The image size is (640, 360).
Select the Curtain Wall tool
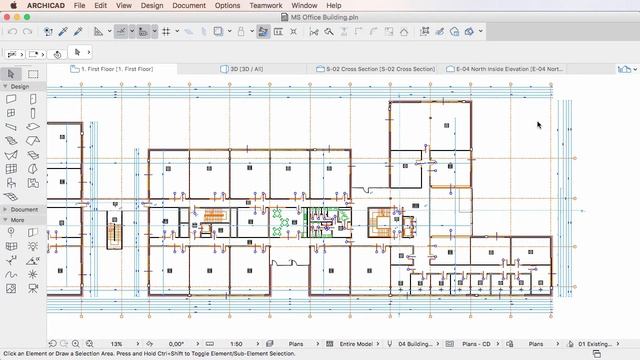click(11, 169)
